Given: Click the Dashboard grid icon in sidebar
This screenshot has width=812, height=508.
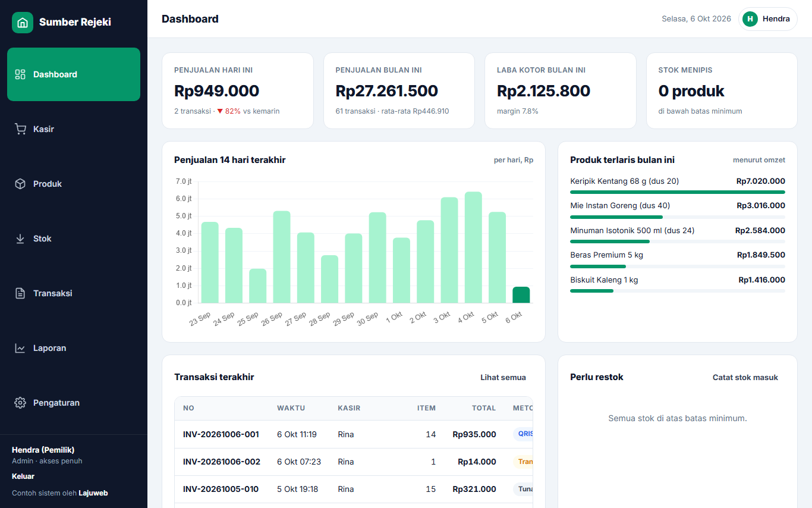Looking at the screenshot, I should 20,74.
